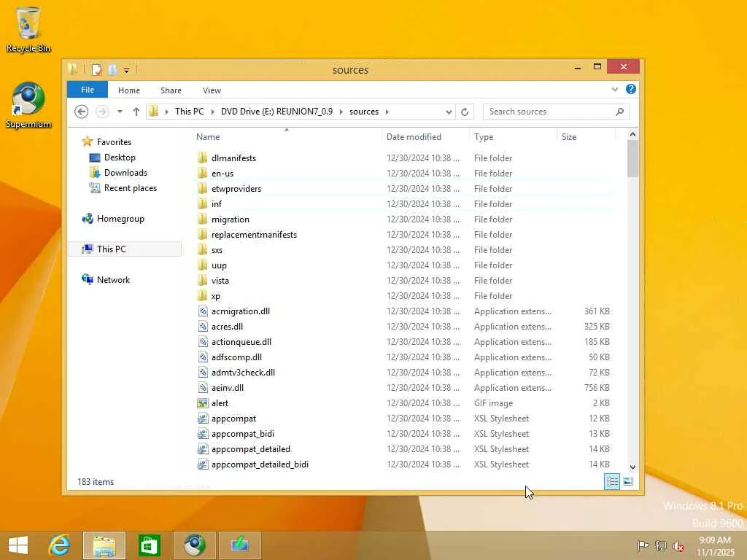This screenshot has width=747, height=560.
Task: Select the adfscomp.dll file icon
Action: 203,357
